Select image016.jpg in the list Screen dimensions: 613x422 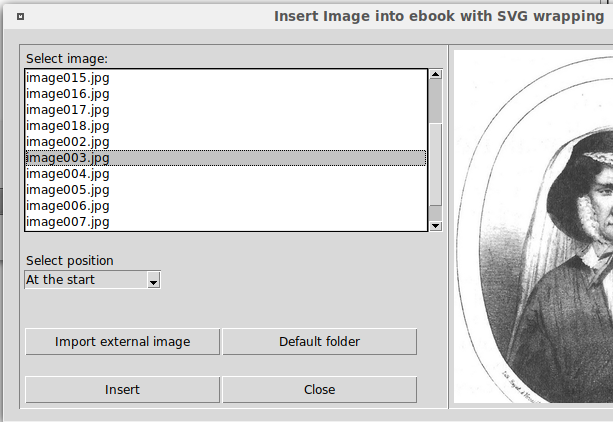(226, 94)
